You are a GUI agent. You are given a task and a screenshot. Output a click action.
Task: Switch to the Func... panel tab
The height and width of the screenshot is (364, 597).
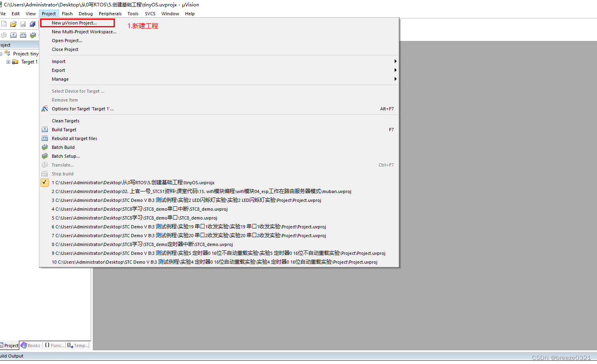click(55, 345)
